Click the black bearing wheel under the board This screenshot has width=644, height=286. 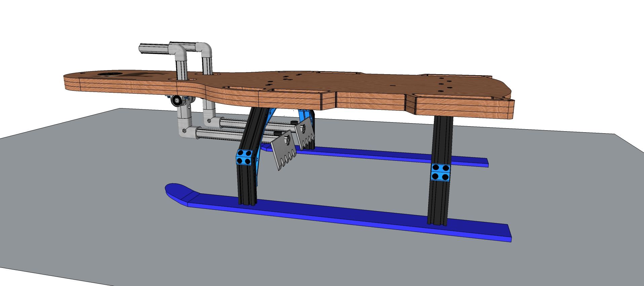coord(176,100)
